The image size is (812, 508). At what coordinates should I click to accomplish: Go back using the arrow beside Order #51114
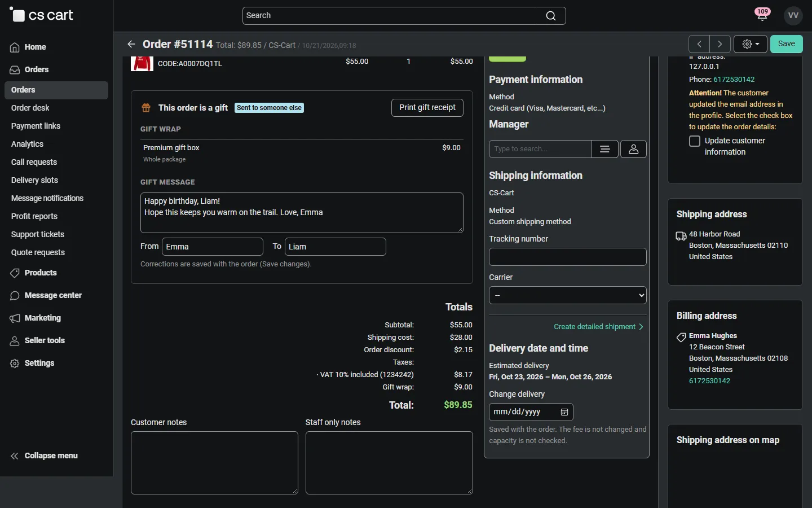[x=131, y=44]
